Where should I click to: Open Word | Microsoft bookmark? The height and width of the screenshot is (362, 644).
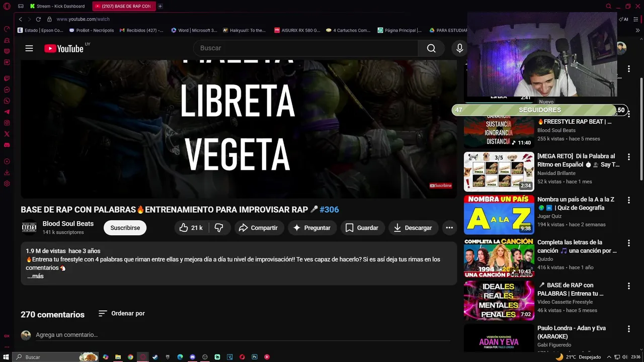coord(194,30)
